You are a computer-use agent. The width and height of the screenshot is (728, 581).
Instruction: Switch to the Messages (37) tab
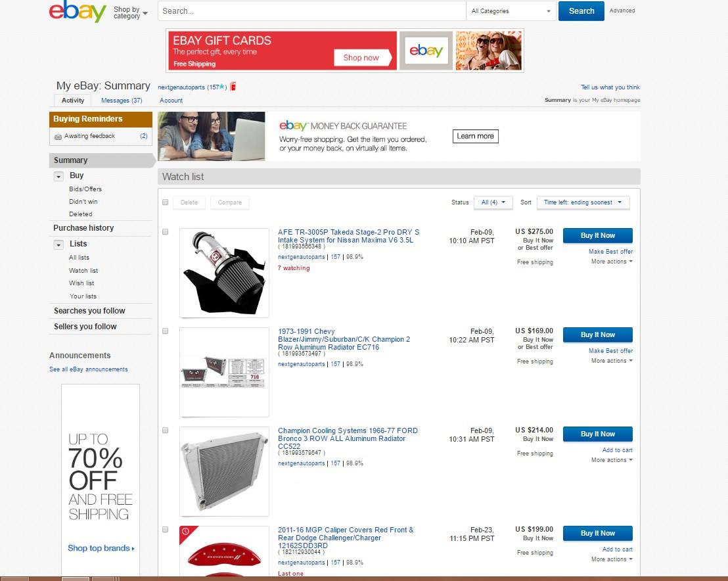(122, 101)
